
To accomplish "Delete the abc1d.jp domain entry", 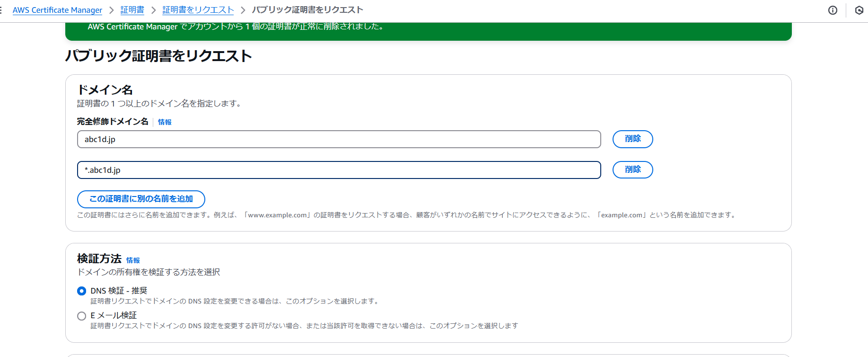I will (x=632, y=139).
